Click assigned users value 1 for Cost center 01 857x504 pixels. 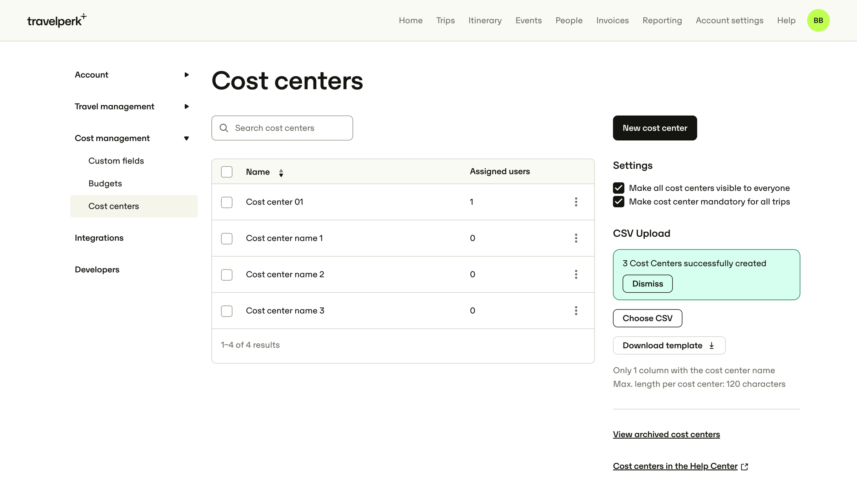471,202
